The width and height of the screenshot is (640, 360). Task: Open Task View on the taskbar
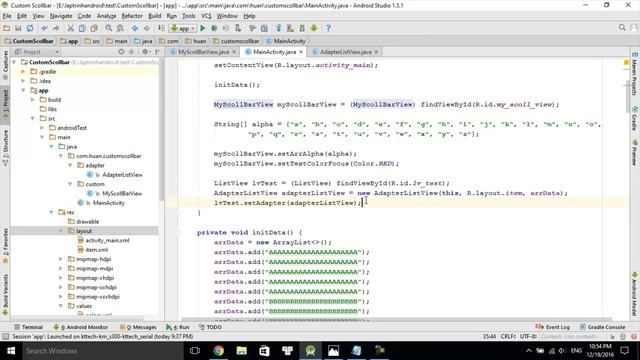195,351
